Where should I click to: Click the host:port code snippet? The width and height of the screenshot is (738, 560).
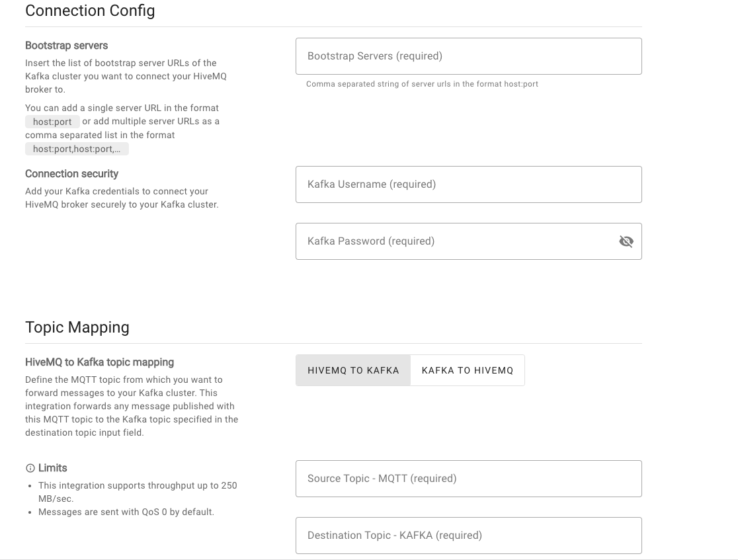point(52,122)
